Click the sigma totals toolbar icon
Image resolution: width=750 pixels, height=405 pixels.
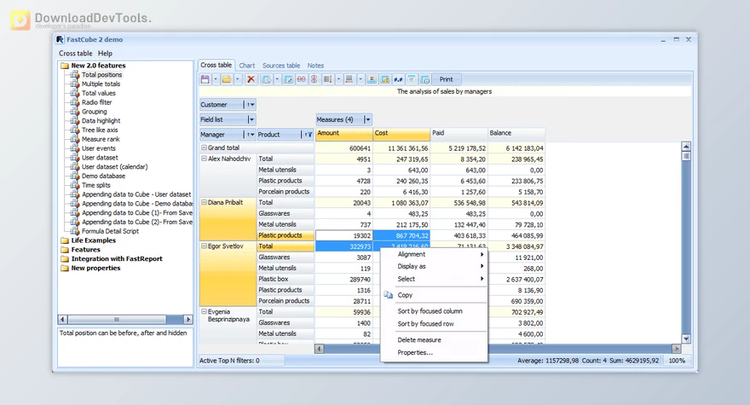pyautogui.click(x=372, y=79)
